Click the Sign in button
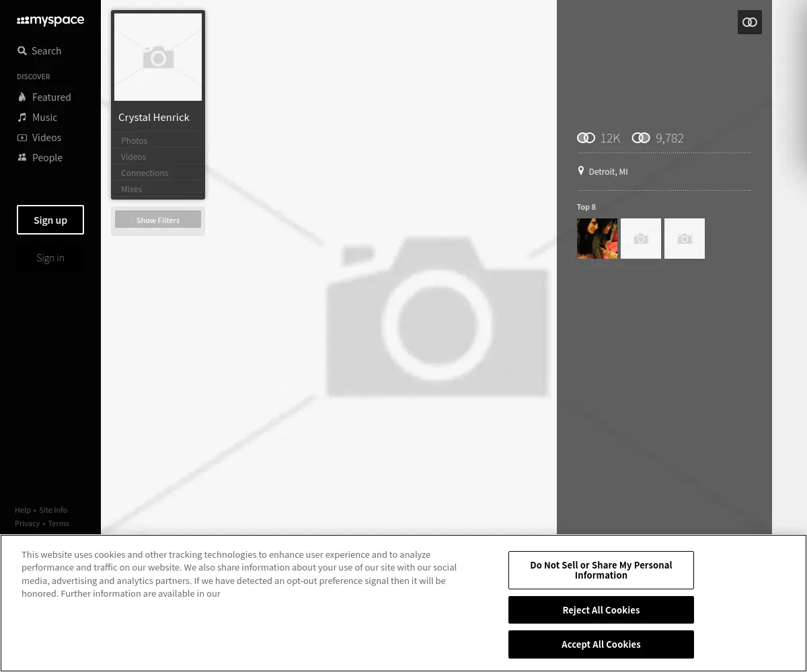 [50, 258]
